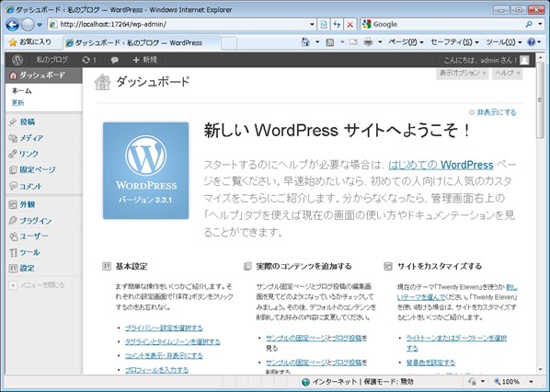550x392 pixels.
Task: Click the search magnifier icon
Action: click(529, 24)
